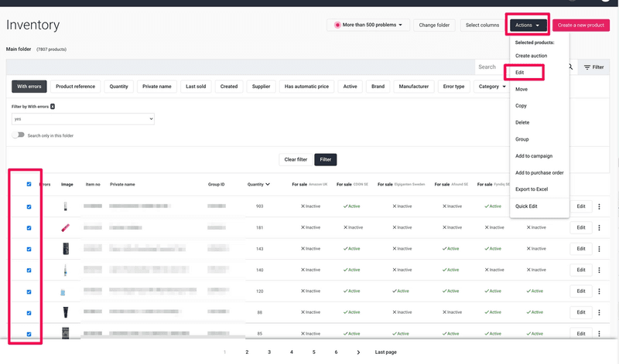Click Edit button for quantity 143 row

(581, 249)
